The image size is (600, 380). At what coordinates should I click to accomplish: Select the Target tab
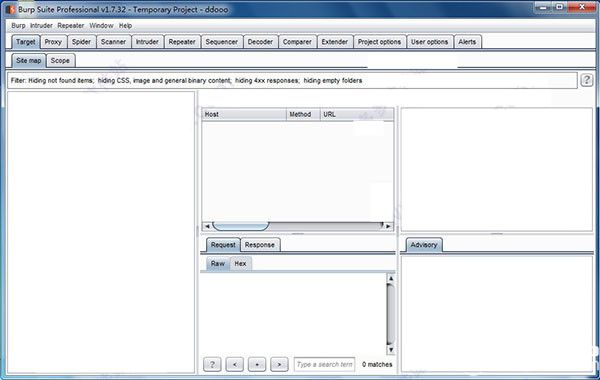pyautogui.click(x=26, y=42)
